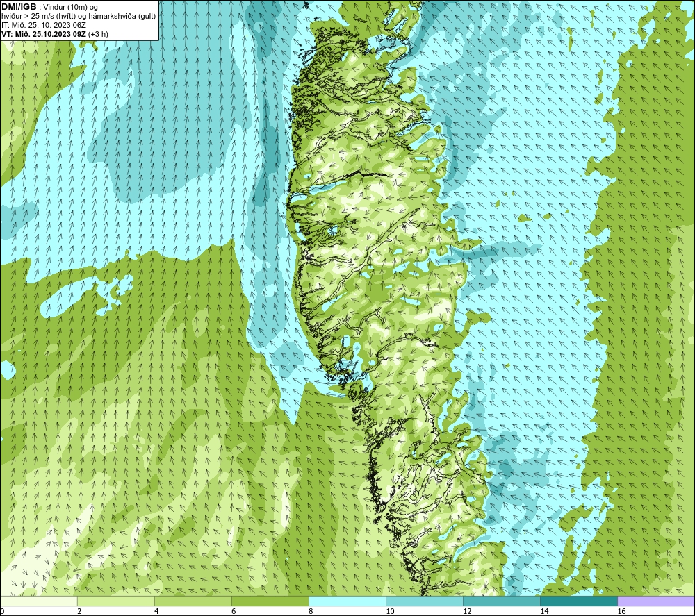
Task: Click the palest 0–2 m/s legend swatch
Action: point(39,601)
